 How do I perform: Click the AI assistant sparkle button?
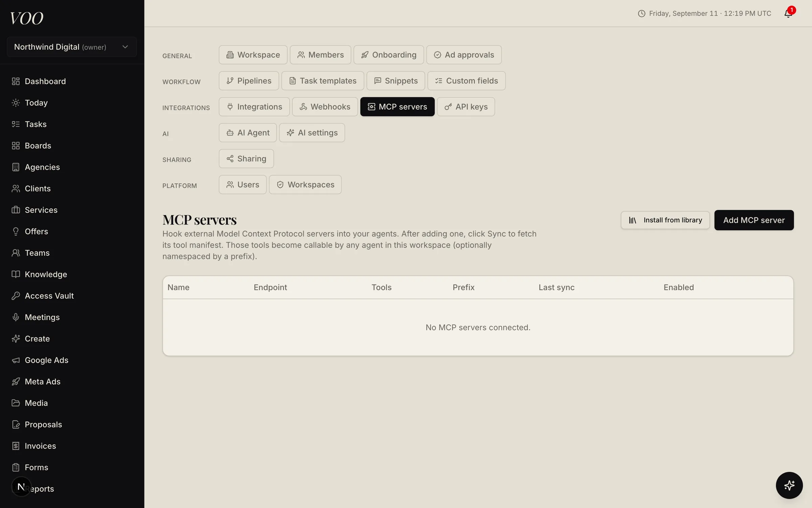(789, 485)
